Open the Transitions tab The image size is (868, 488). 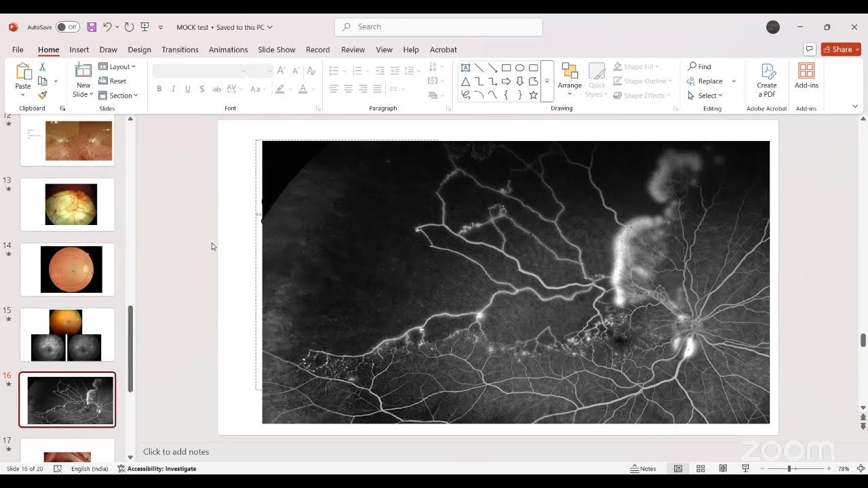(180, 49)
